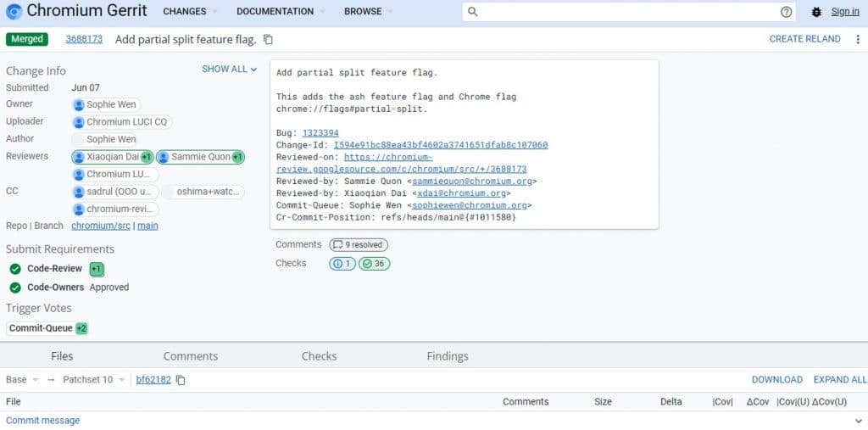This screenshot has width=868, height=430.
Task: Click the Code-Review +1 vote badge
Action: click(97, 270)
